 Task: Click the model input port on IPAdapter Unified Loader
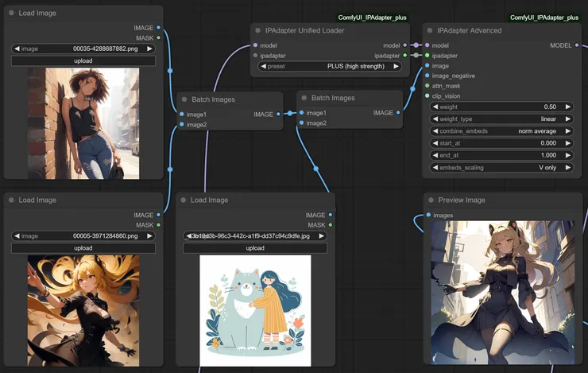click(x=255, y=45)
